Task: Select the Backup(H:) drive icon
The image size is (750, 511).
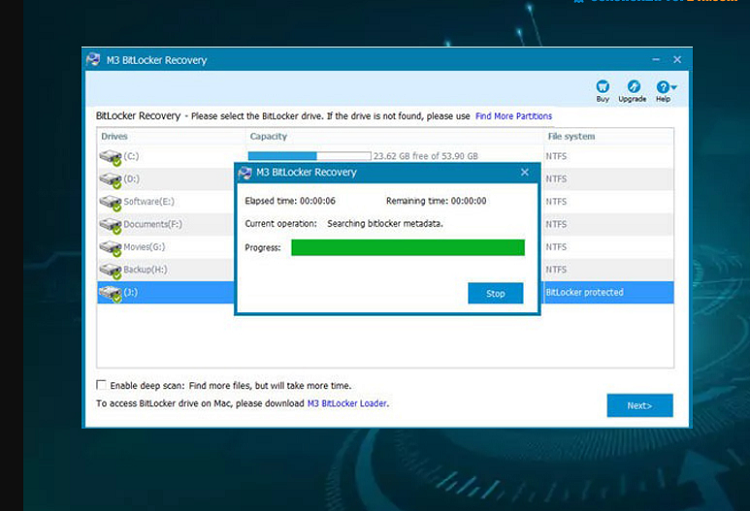Action: pyautogui.click(x=109, y=270)
